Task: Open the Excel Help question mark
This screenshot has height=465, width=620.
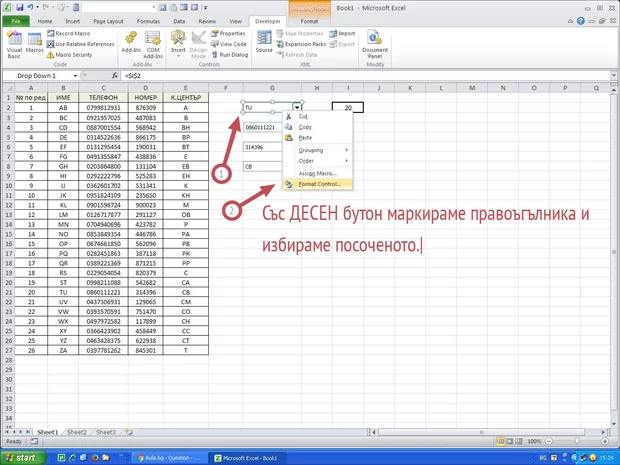Action: 581,21
